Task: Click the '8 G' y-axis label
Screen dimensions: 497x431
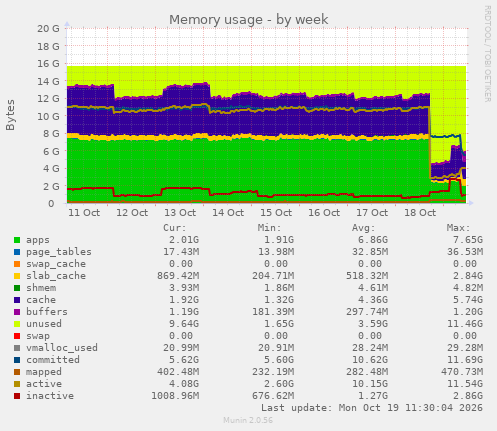Action: point(51,134)
